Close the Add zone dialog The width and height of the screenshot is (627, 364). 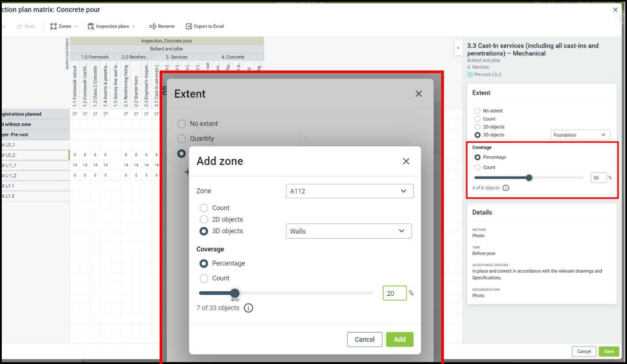click(406, 161)
